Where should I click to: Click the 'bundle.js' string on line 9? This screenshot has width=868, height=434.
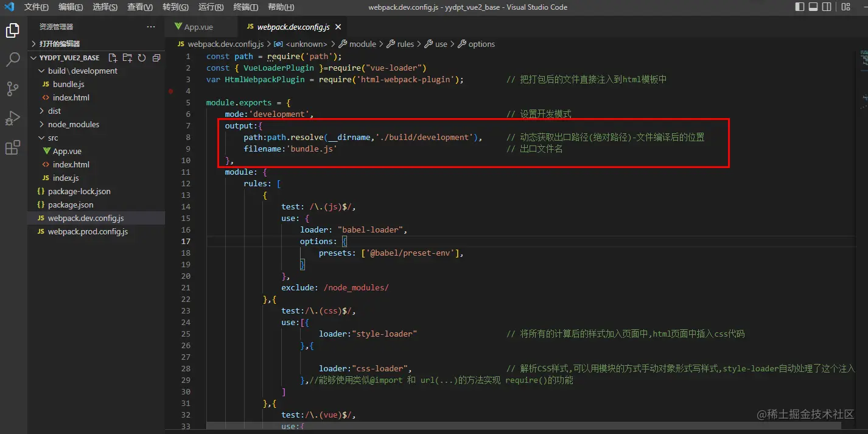click(311, 149)
